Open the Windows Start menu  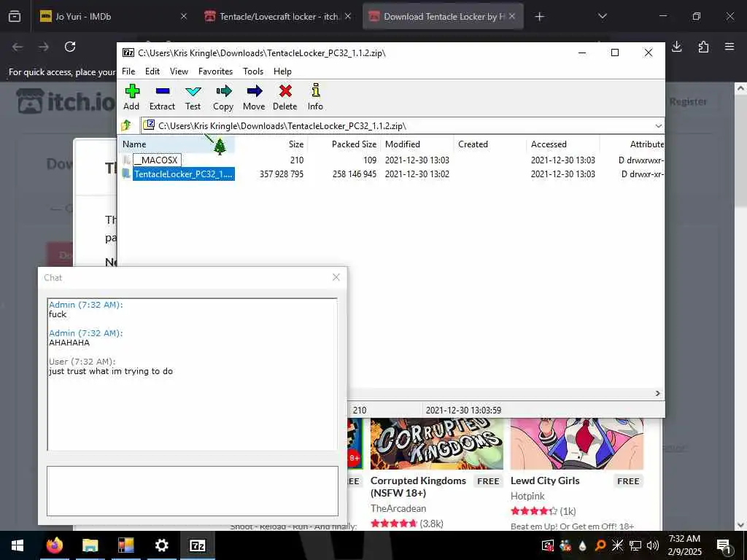(18, 545)
